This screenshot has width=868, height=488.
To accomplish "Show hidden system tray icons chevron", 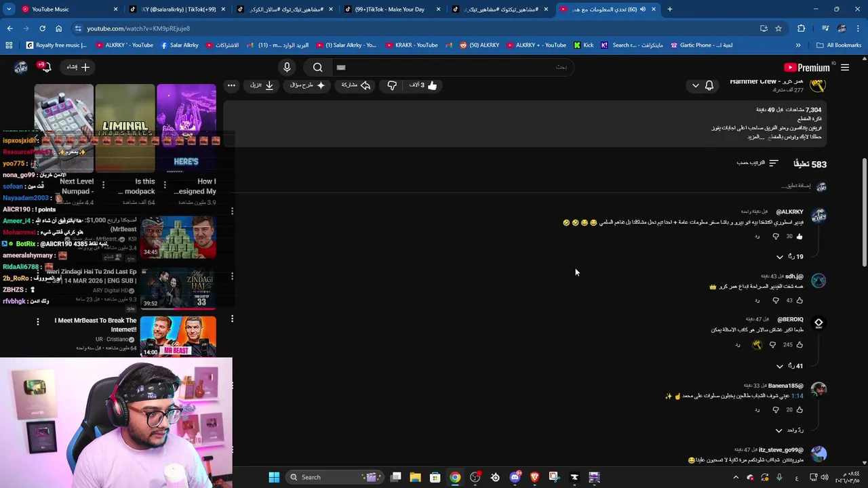I will pos(736,477).
